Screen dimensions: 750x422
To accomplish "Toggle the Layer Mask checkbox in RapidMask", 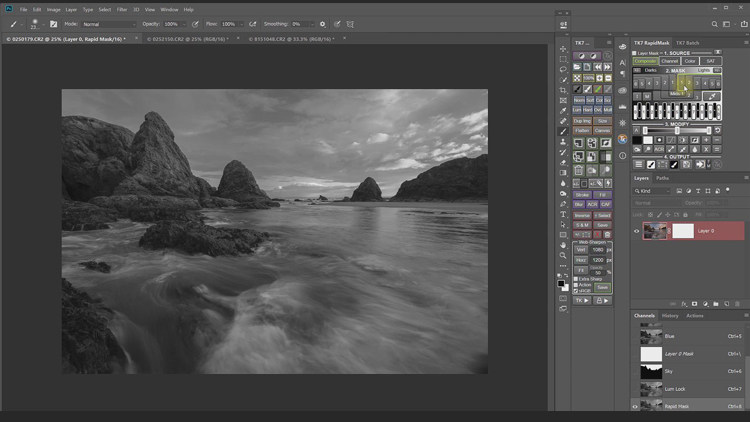I will pos(636,53).
